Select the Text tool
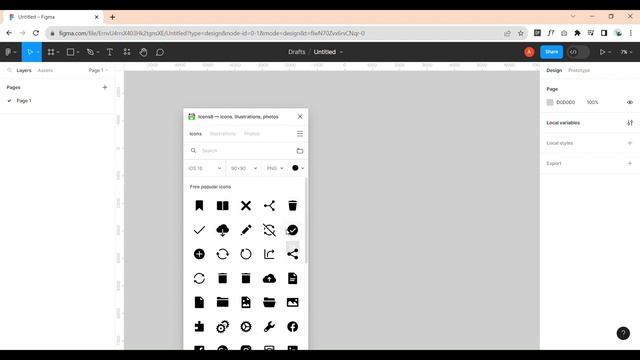The image size is (640, 360). tap(110, 52)
